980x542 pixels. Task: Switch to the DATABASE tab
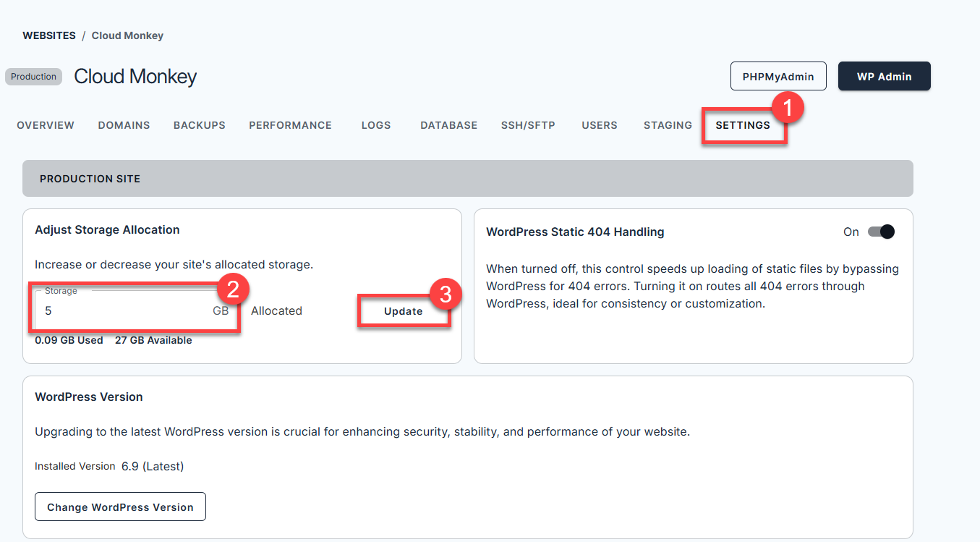[448, 124]
